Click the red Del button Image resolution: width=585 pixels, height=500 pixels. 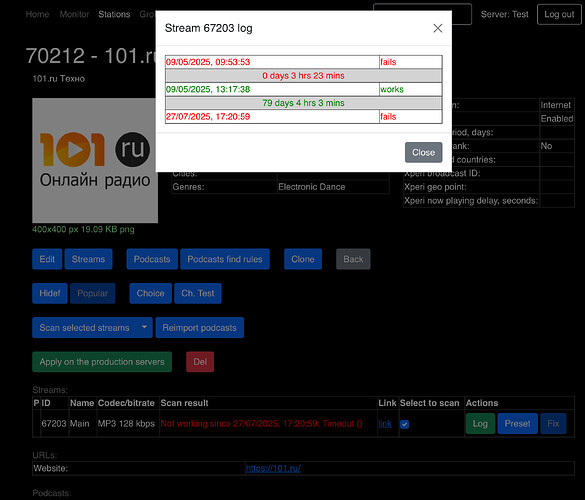[x=200, y=362]
